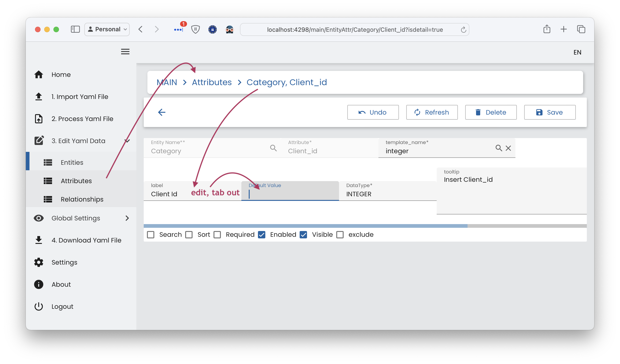Click the shield privacy extension icon
The width and height of the screenshot is (620, 364).
pyautogui.click(x=196, y=29)
